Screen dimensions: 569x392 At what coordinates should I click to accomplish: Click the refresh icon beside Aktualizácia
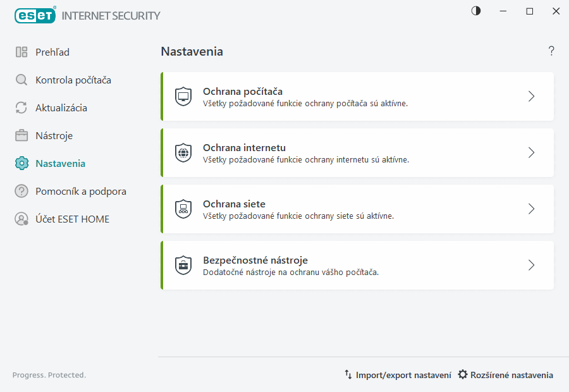(x=21, y=107)
